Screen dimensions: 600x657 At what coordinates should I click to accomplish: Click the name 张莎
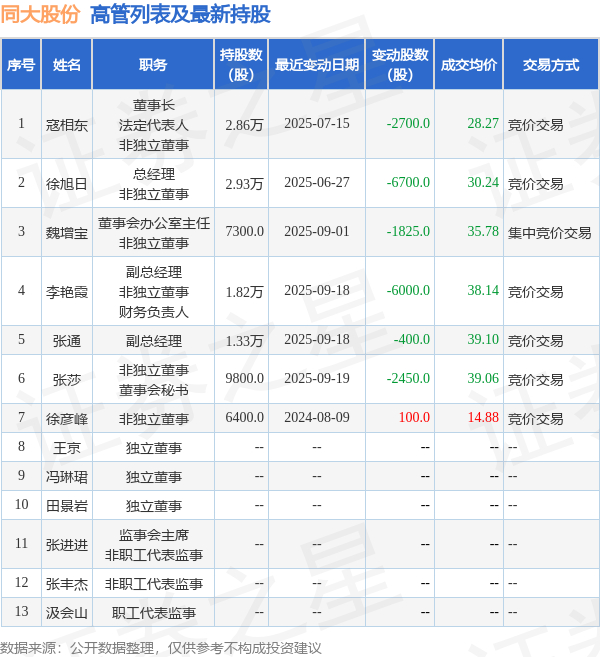click(x=67, y=379)
